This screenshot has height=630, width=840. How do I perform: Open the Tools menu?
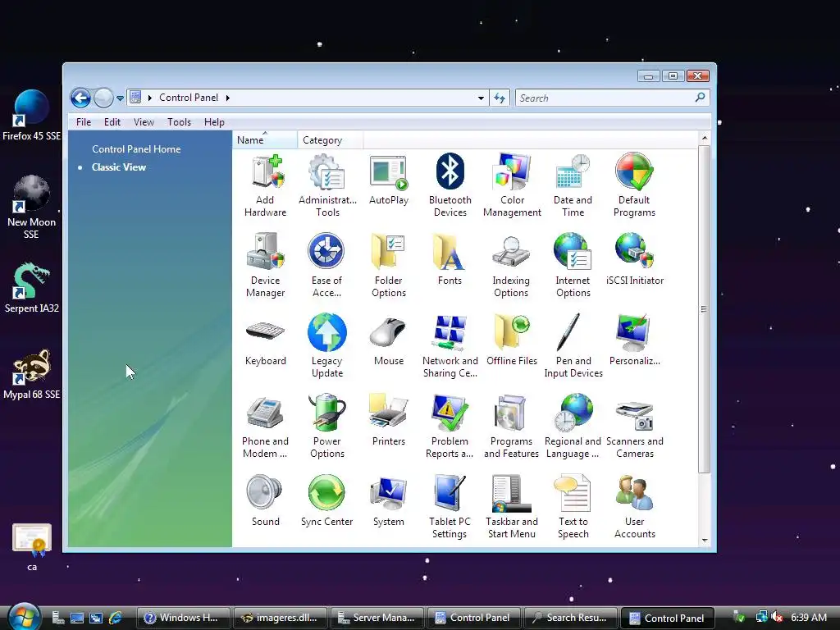point(179,122)
